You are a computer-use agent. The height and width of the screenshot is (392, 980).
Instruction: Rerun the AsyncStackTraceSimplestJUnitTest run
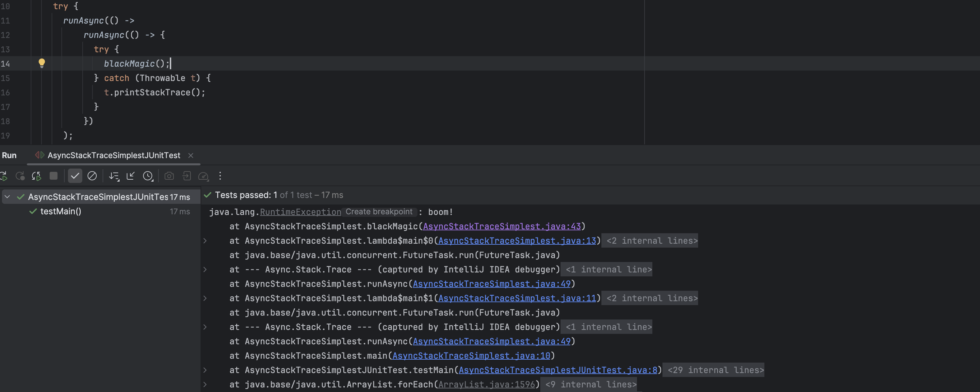pyautogui.click(x=4, y=176)
